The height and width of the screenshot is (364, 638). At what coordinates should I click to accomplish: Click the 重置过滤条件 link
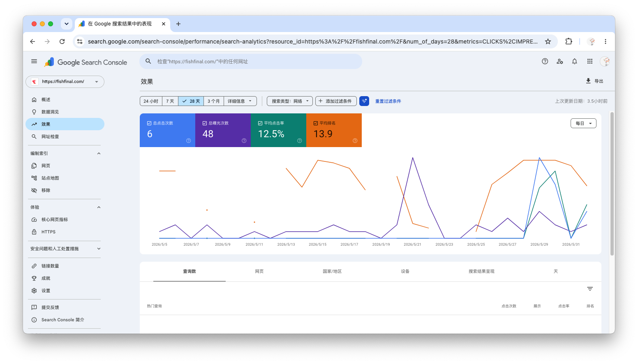click(x=388, y=101)
